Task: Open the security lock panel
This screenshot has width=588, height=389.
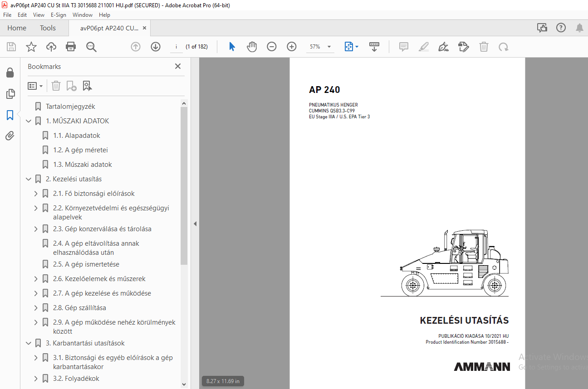Action: (x=10, y=73)
